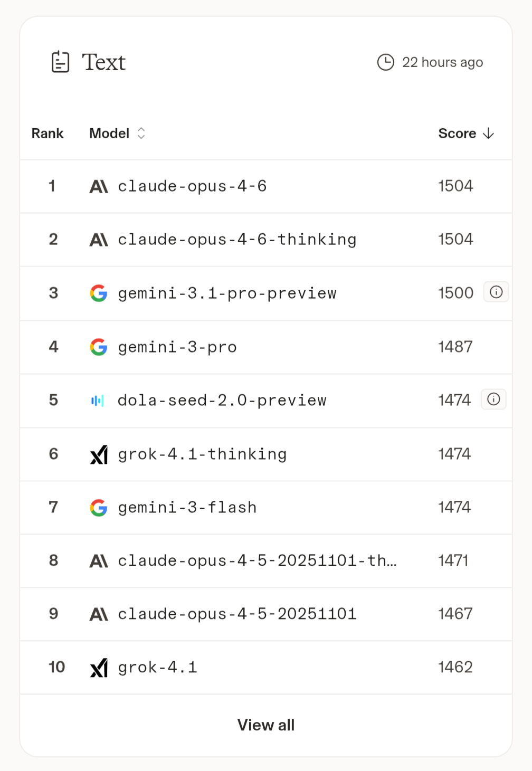
Task: Click the Google logo beside gemini-3-pro
Action: pos(99,347)
